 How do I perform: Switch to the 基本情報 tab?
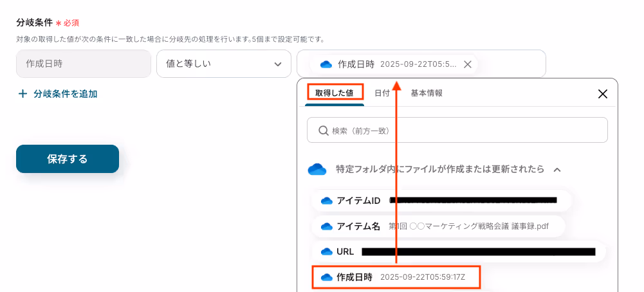pos(427,93)
